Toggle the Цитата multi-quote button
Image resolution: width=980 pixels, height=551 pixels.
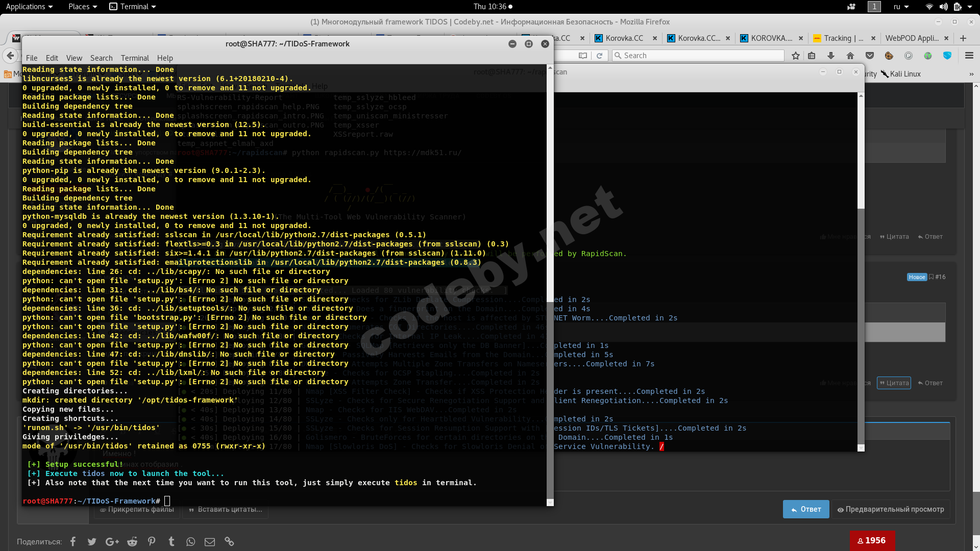click(x=894, y=383)
